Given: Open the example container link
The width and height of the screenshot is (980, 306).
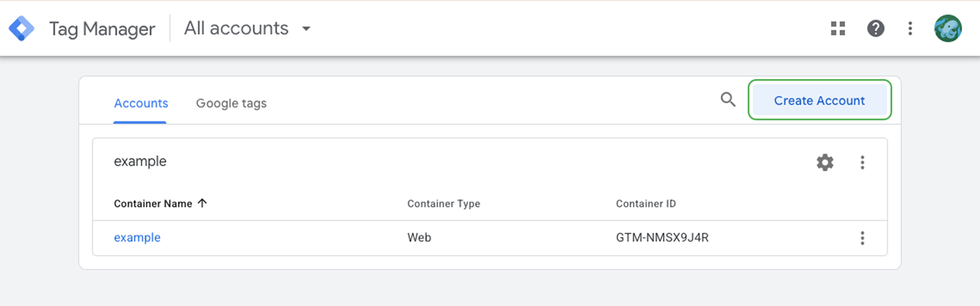Looking at the screenshot, I should (137, 238).
